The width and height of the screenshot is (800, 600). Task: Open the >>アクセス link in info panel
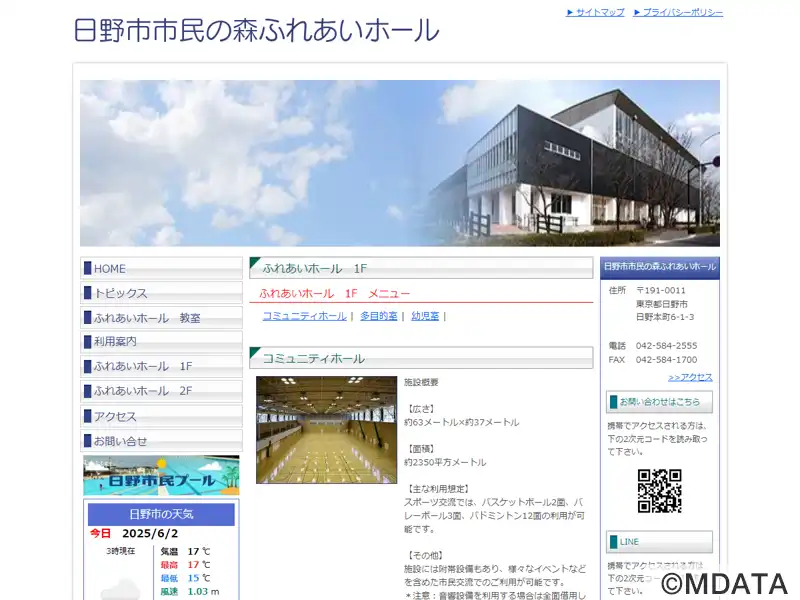coord(690,377)
